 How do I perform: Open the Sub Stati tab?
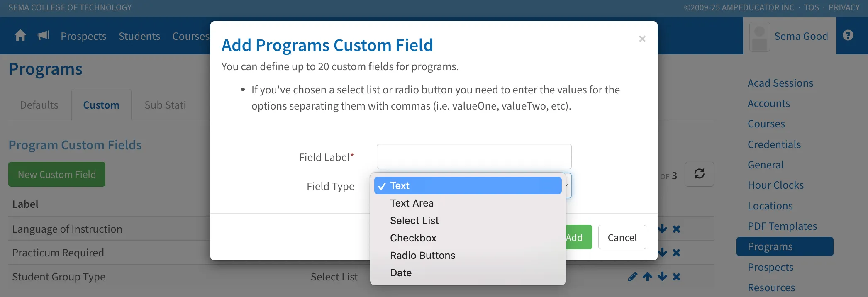165,105
